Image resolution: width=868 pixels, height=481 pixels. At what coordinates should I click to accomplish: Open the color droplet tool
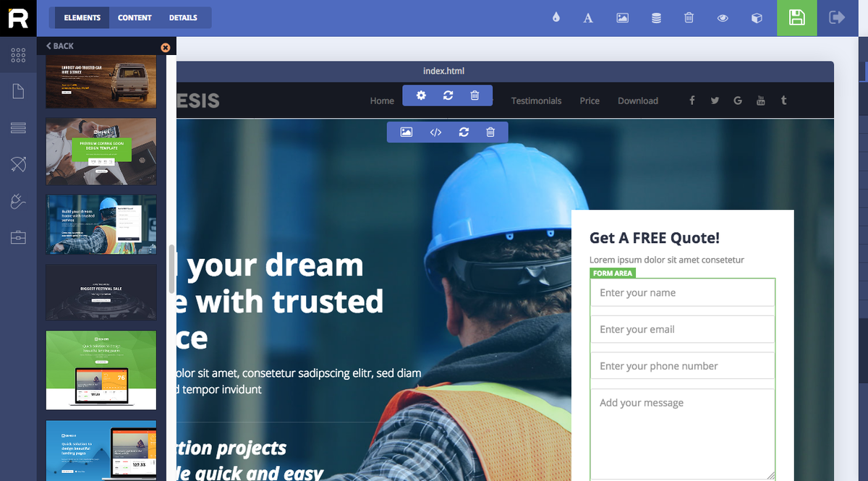tap(556, 18)
